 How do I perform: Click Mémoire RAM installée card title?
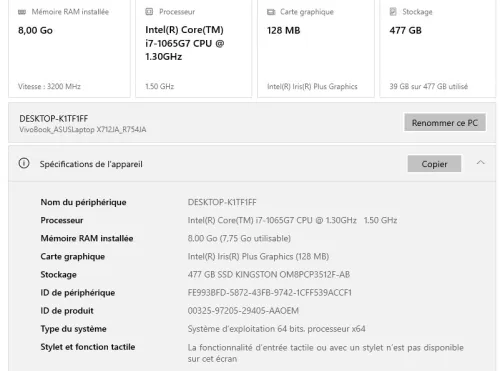70,12
